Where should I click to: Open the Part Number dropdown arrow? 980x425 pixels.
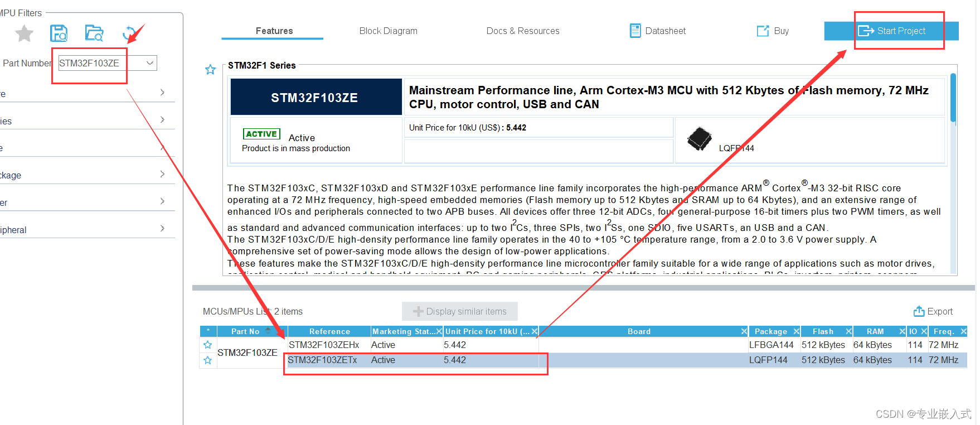pos(149,63)
